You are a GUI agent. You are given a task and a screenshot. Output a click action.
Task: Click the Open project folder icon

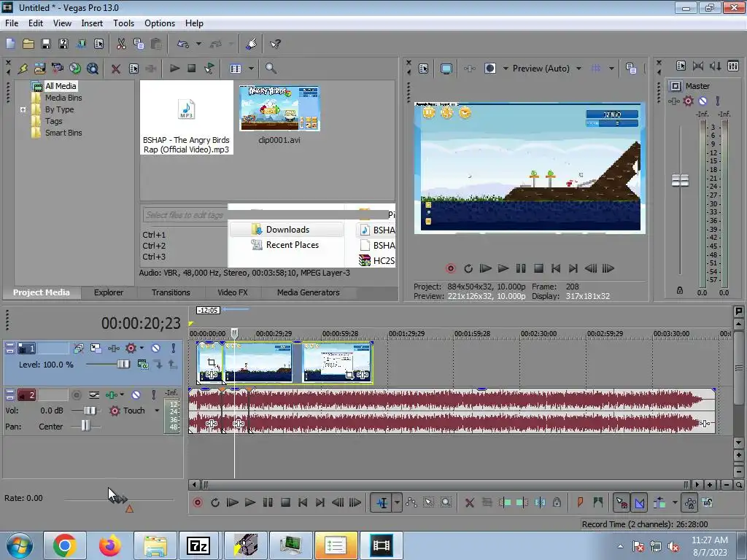tap(28, 44)
